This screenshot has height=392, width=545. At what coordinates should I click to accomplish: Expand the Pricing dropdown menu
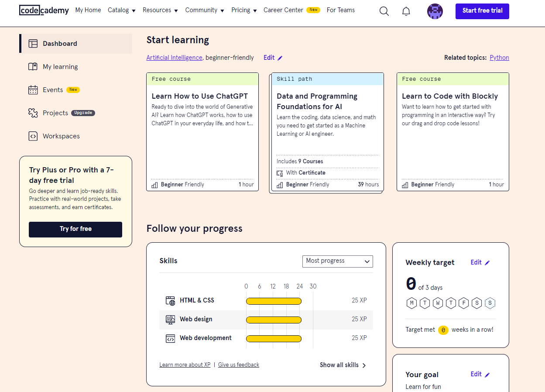point(244,10)
